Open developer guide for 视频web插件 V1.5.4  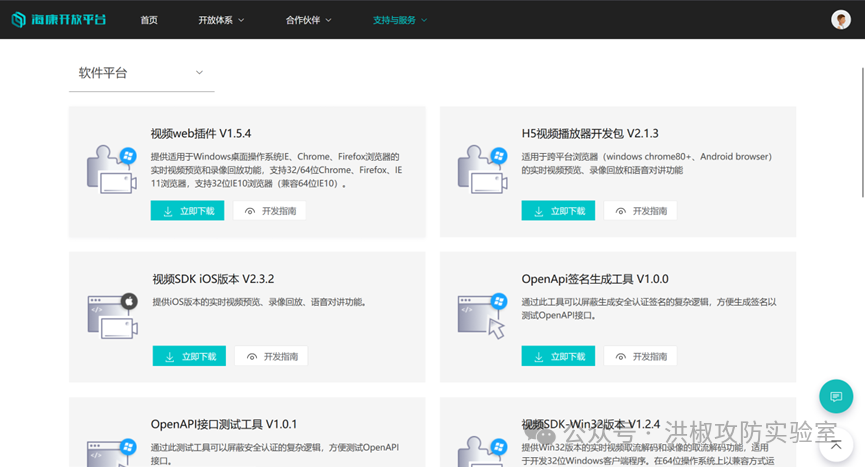[x=270, y=211]
